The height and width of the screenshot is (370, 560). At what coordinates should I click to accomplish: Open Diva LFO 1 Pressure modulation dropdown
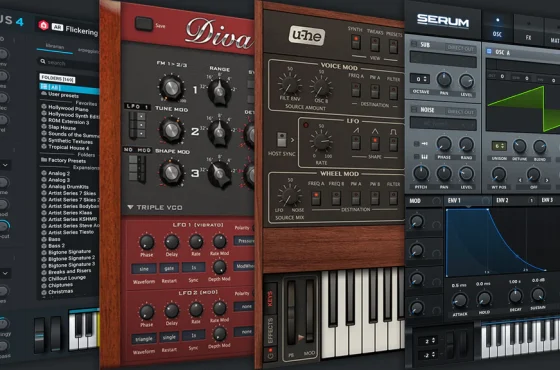tap(244, 241)
